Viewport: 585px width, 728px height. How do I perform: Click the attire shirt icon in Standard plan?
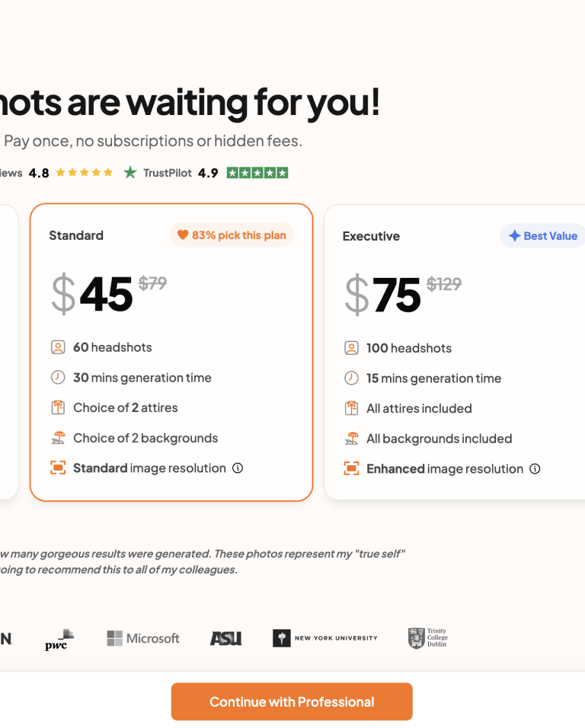[x=58, y=407]
